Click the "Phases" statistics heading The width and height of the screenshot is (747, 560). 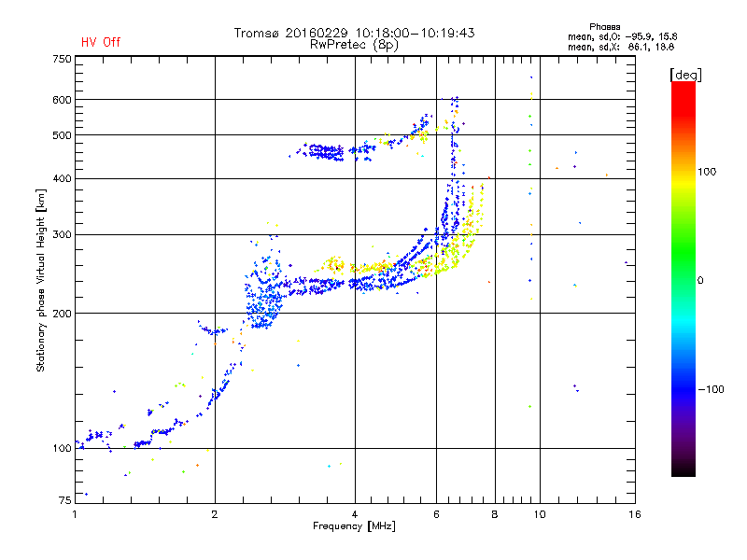604,27
